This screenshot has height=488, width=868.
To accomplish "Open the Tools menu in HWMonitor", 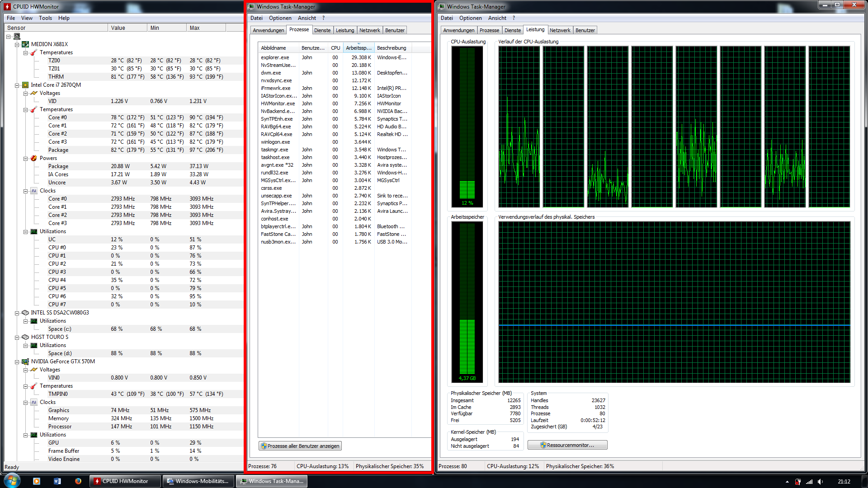I will pos(45,18).
